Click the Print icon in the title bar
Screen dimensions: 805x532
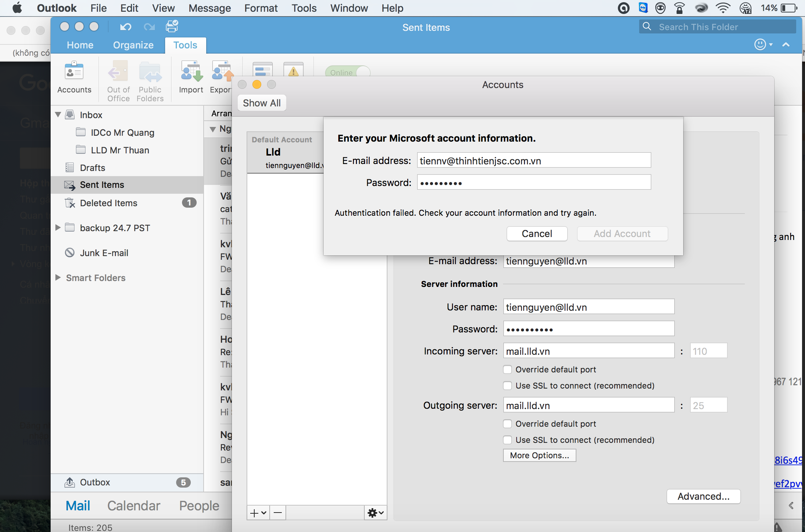(x=172, y=26)
